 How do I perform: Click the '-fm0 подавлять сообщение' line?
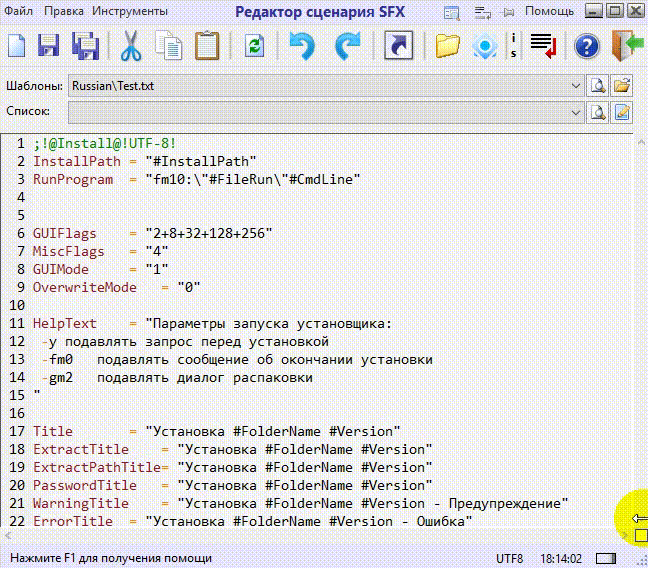tap(237, 359)
